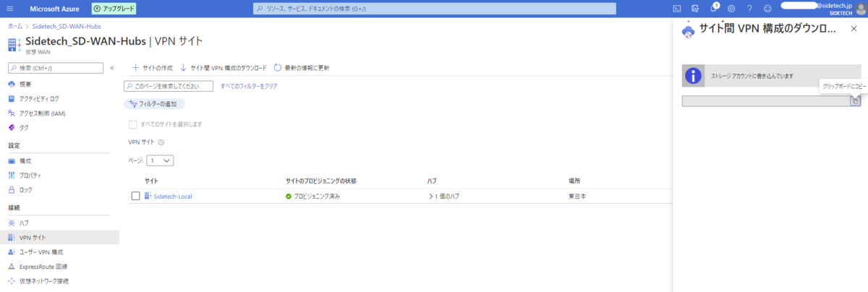Click the user account avatar
The width and height of the screenshot is (868, 292).
(861, 8)
